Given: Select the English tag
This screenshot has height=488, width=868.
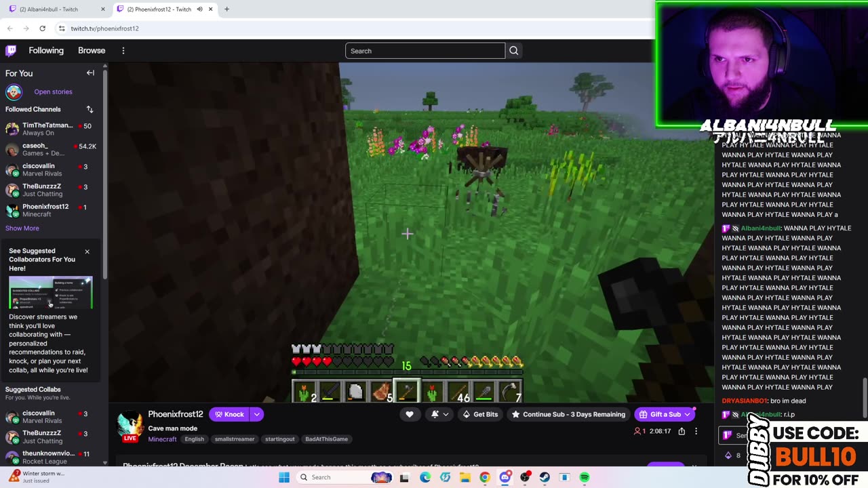Looking at the screenshot, I should tap(194, 439).
